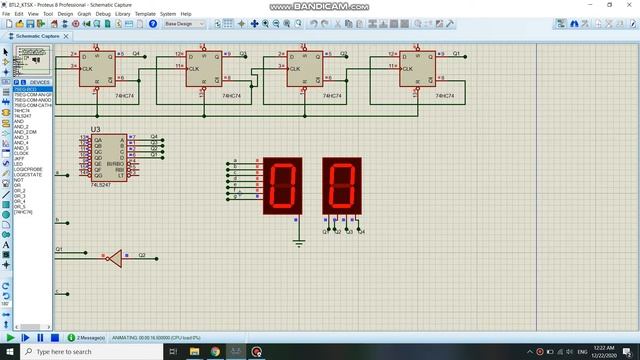The width and height of the screenshot is (640, 360).
Task: Click the horizontal mirror flip icon
Action: (x=6, y=315)
